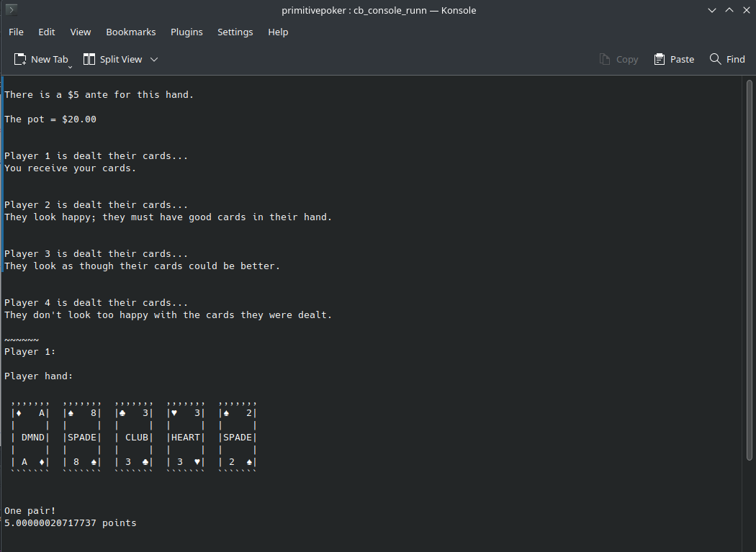This screenshot has height=552, width=756.
Task: Click the title bar maximize chevron
Action: click(x=729, y=10)
